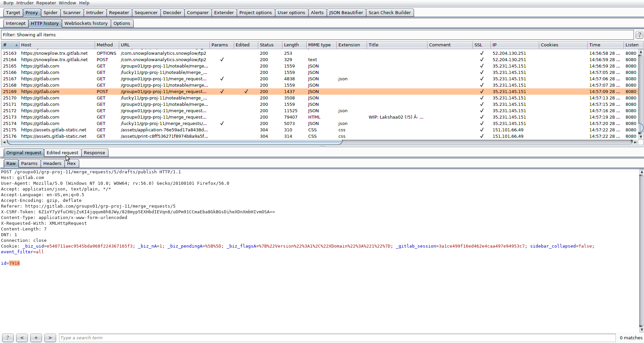Click the filter help question mark icon
644x343 pixels.
click(x=639, y=35)
